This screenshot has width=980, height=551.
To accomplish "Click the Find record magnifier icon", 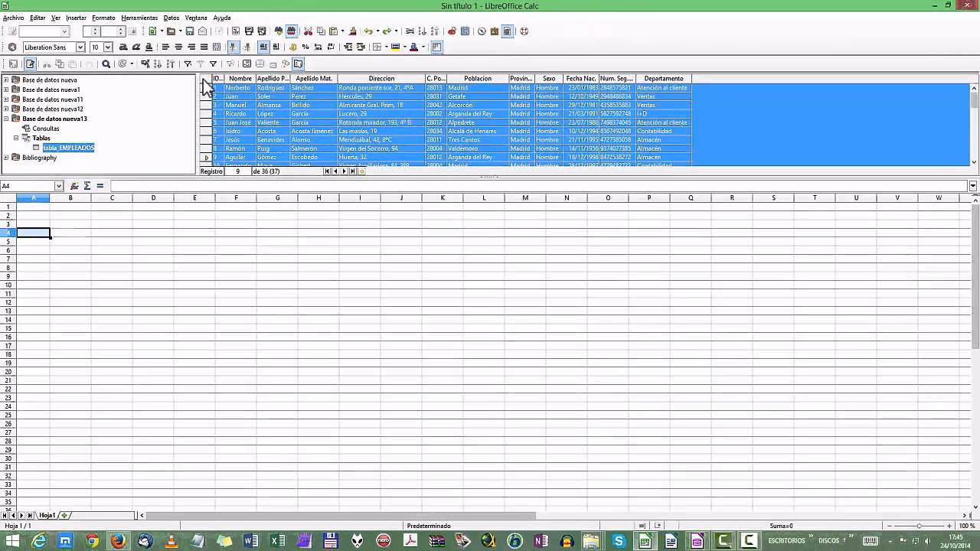I will pos(106,64).
